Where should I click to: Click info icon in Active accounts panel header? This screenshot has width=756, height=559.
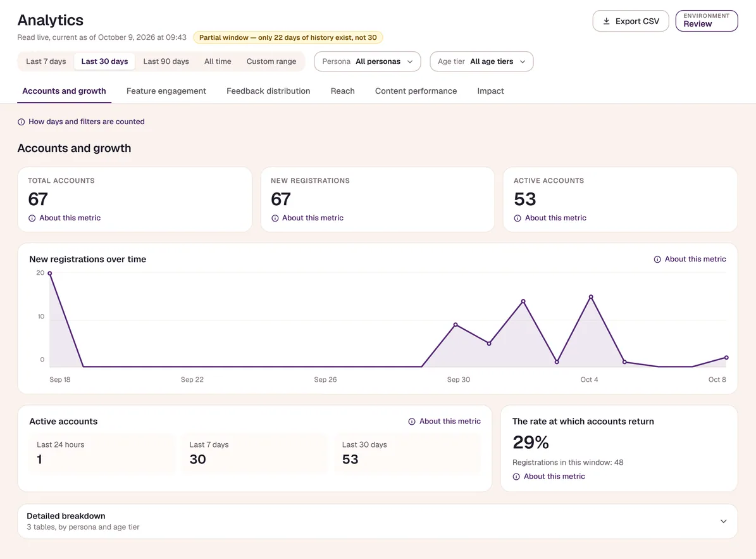[x=412, y=422]
